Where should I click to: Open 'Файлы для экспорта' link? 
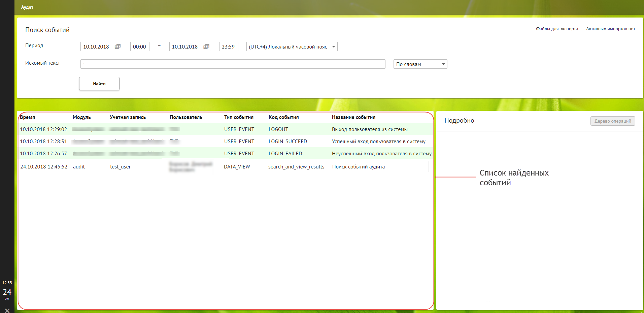(557, 29)
